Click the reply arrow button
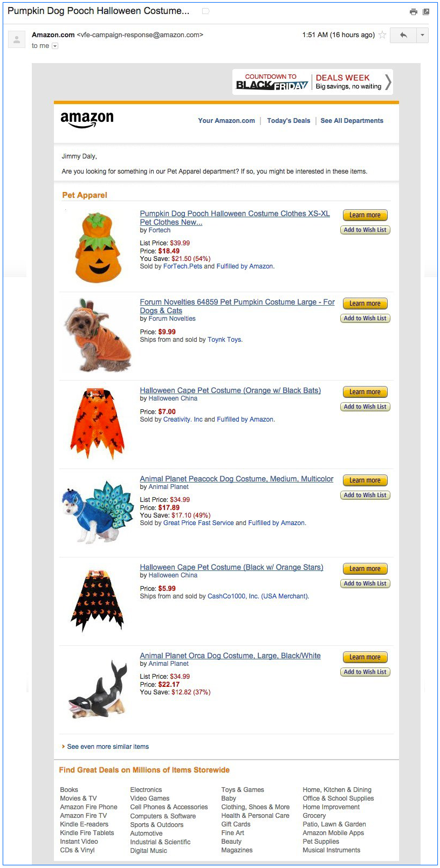Image resolution: width=440 pixels, height=868 pixels. [x=403, y=35]
